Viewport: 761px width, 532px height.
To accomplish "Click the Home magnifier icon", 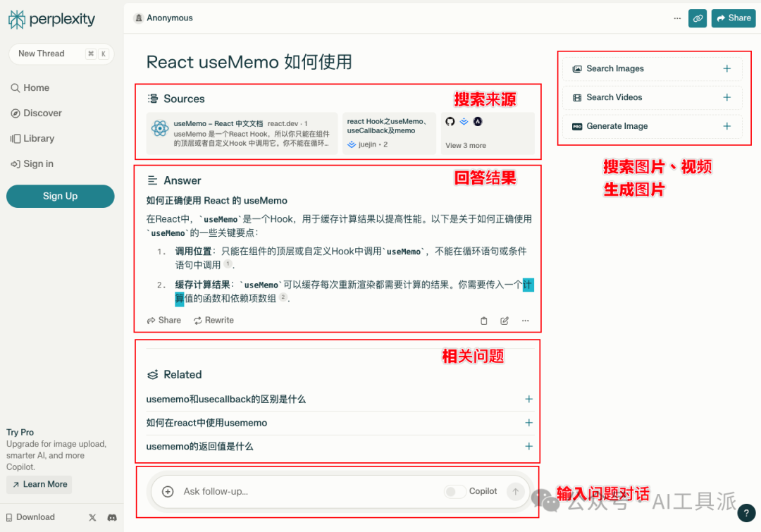I will 16,88.
